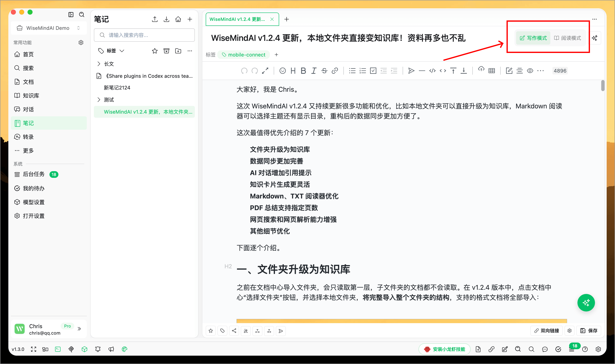Open more options in notes list toolbar

pos(190,51)
